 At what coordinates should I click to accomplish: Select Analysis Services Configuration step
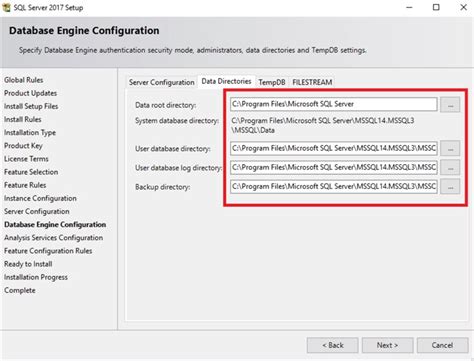53,238
